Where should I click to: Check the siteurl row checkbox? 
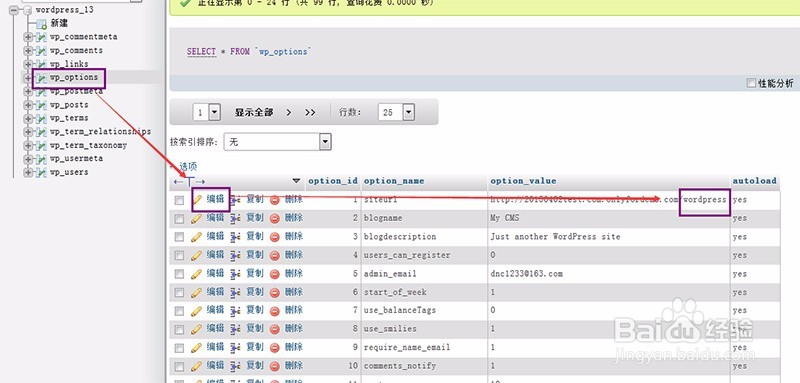(x=179, y=200)
